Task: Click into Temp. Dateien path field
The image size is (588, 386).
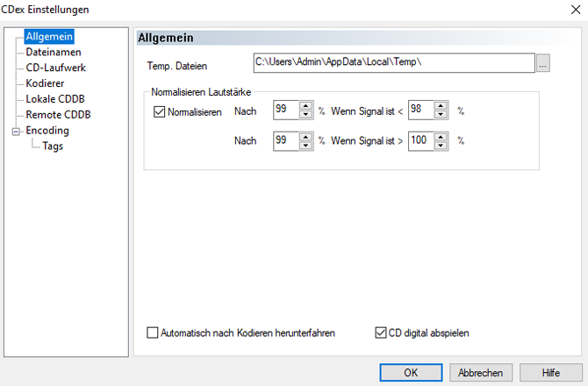Action: [393, 64]
